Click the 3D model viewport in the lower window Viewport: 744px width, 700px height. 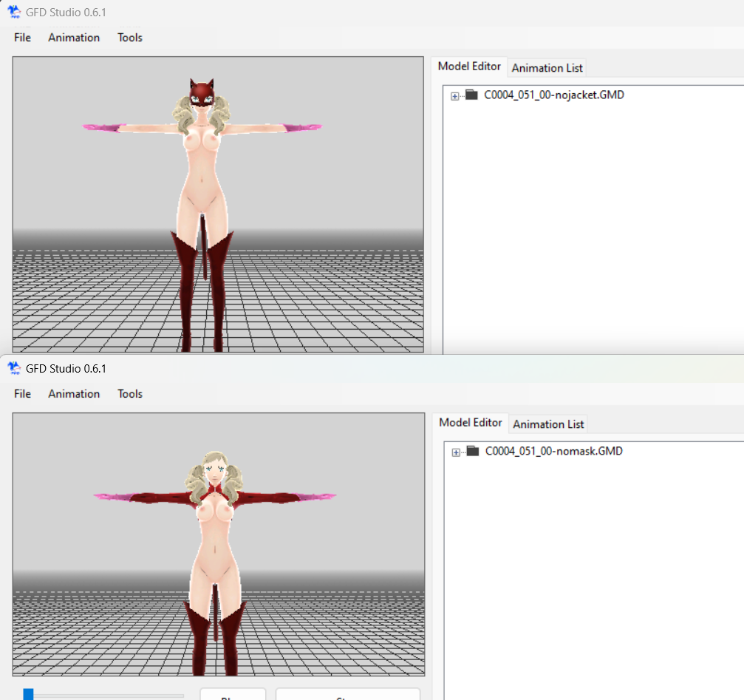coord(219,544)
